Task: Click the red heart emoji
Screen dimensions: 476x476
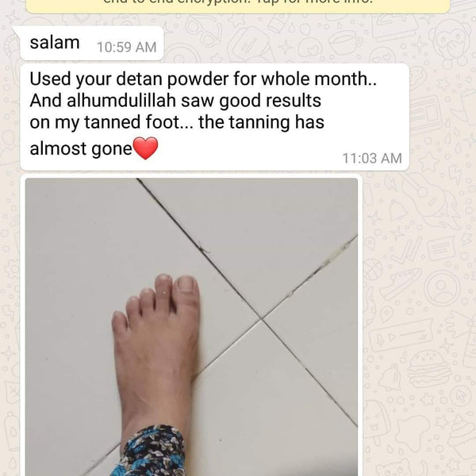Action: [146, 148]
